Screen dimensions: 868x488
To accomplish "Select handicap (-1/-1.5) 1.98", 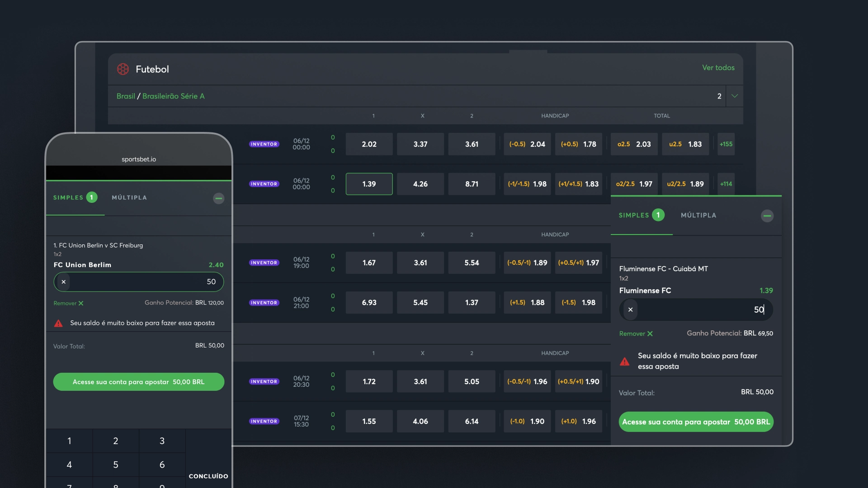I will [527, 184].
